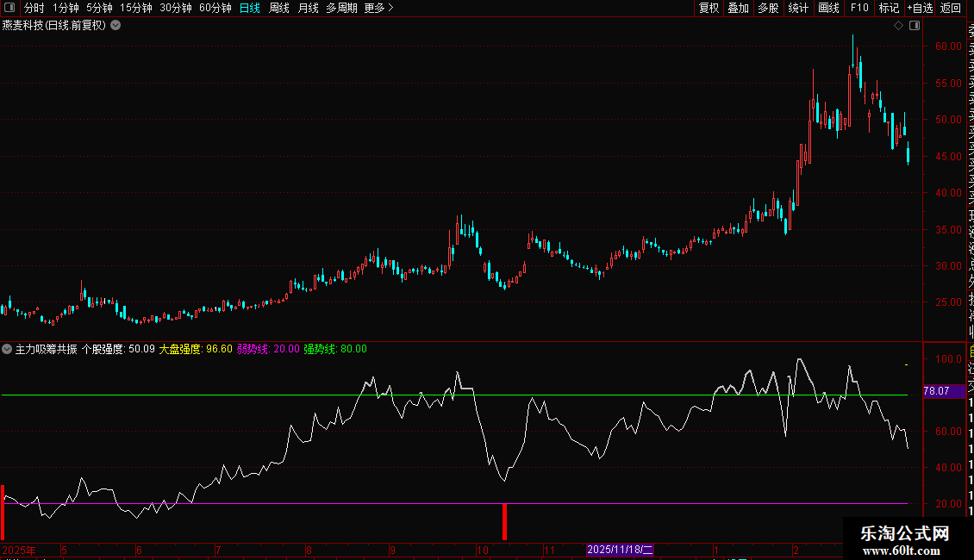Click 返回 to go back
Viewport: 974px width, 560px height.
tap(951, 8)
